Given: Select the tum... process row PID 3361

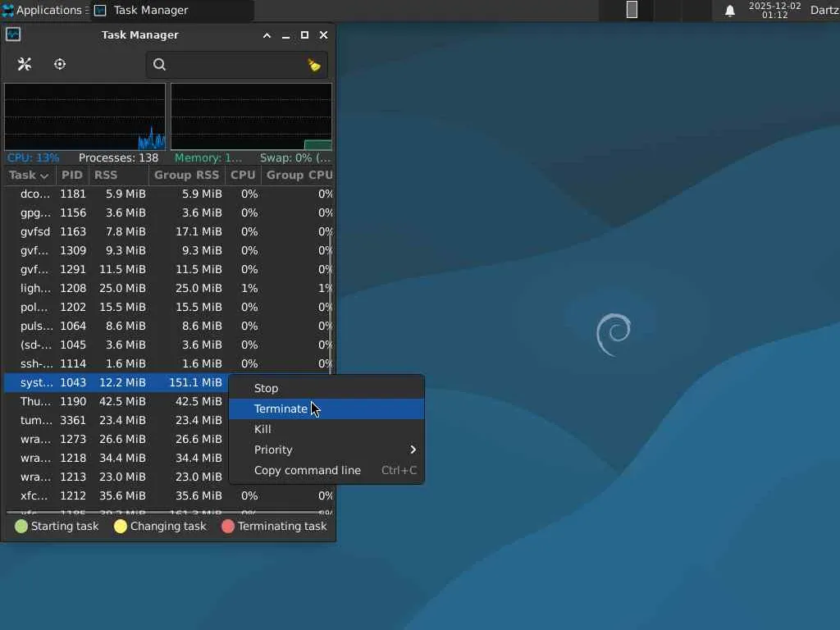Looking at the screenshot, I should (116, 420).
